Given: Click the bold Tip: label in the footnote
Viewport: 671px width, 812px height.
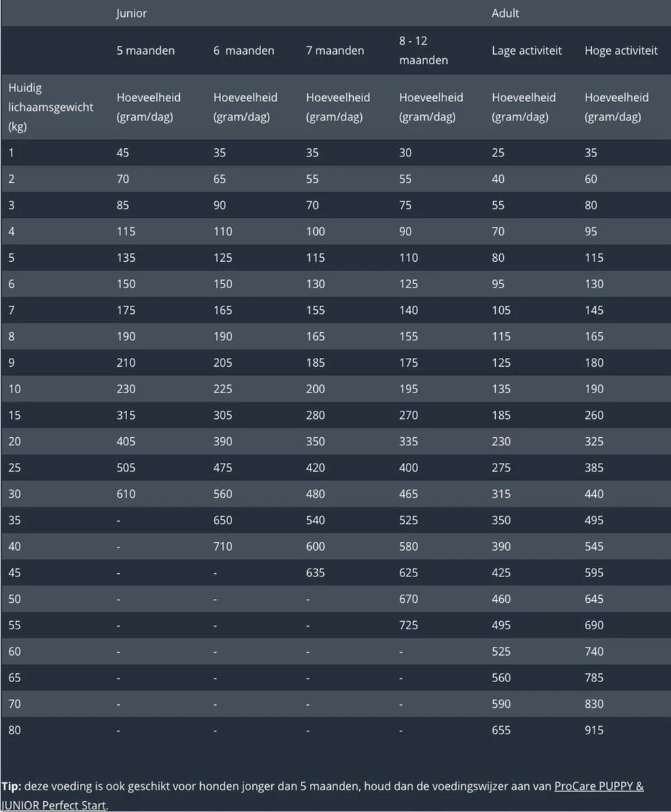Looking at the screenshot, I should [x=12, y=786].
